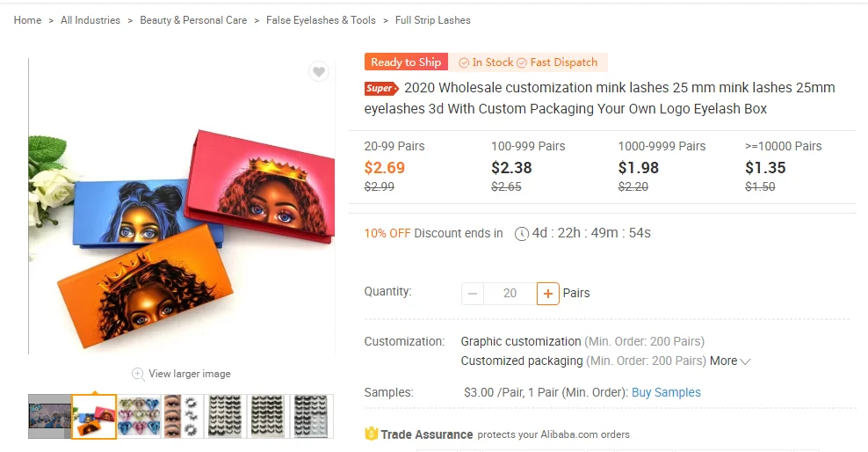868x452 pixels.
Task: Increase quantity with the plus button
Action: (548, 293)
